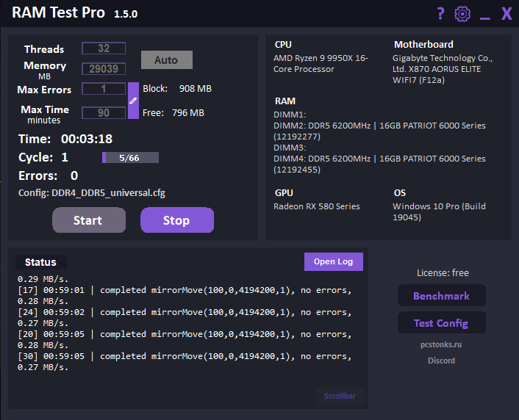Viewport: 519px width, 420px height.
Task: Open the help question mark icon
Action: [x=440, y=13]
